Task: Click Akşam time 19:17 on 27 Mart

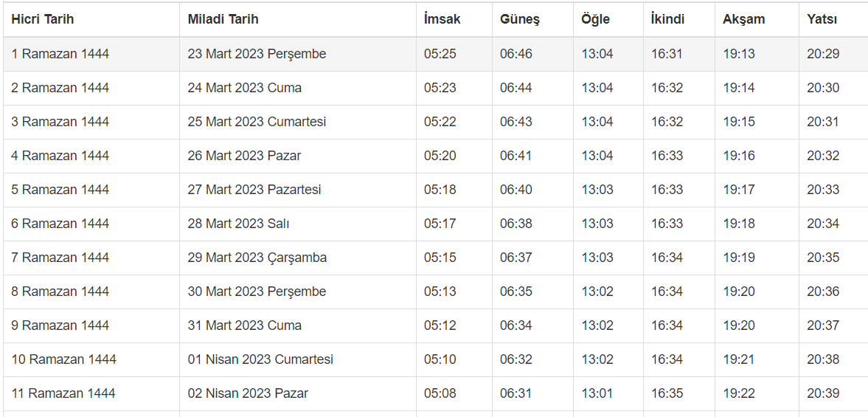Action: 739,190
